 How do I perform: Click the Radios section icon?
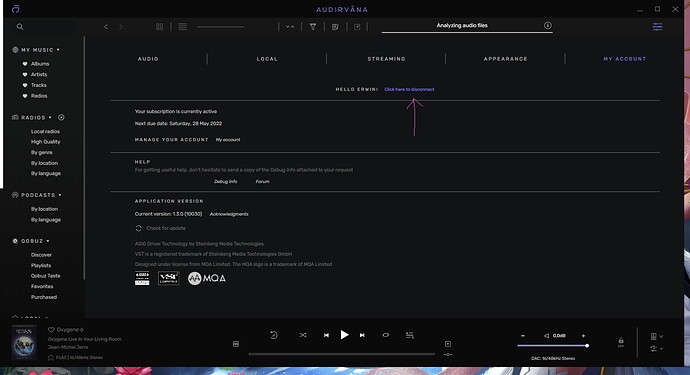[15, 118]
